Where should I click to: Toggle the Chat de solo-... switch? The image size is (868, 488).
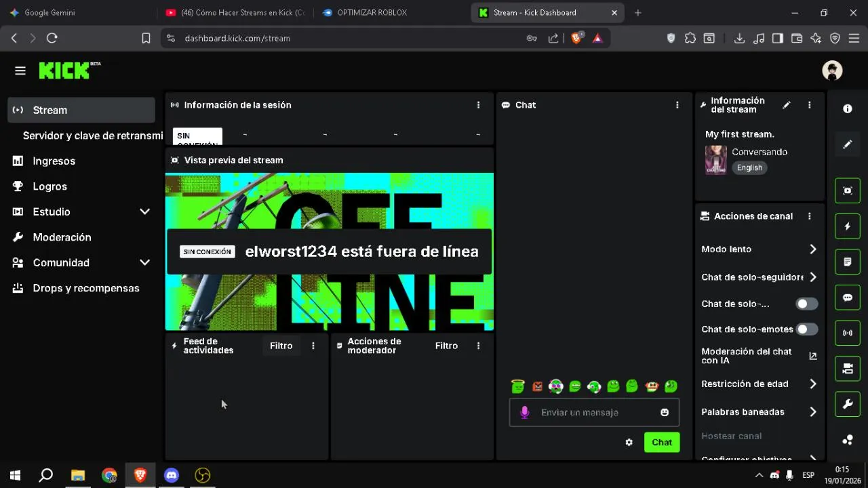click(x=807, y=304)
